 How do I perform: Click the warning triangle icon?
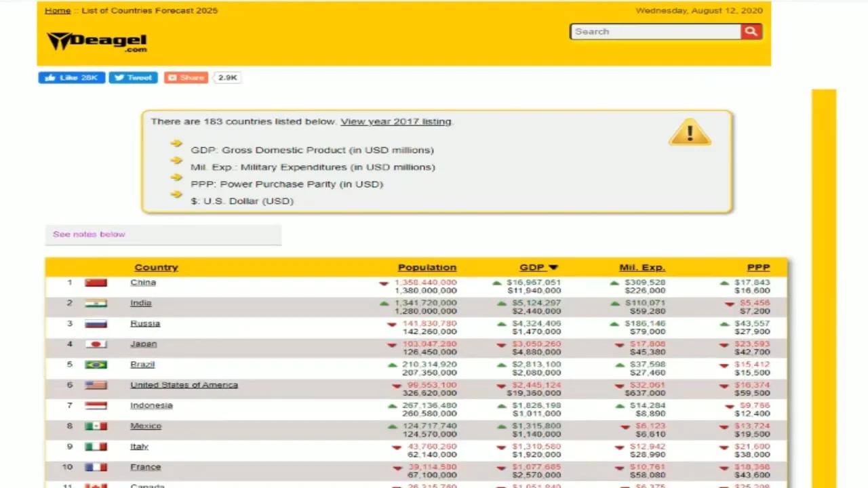(690, 132)
